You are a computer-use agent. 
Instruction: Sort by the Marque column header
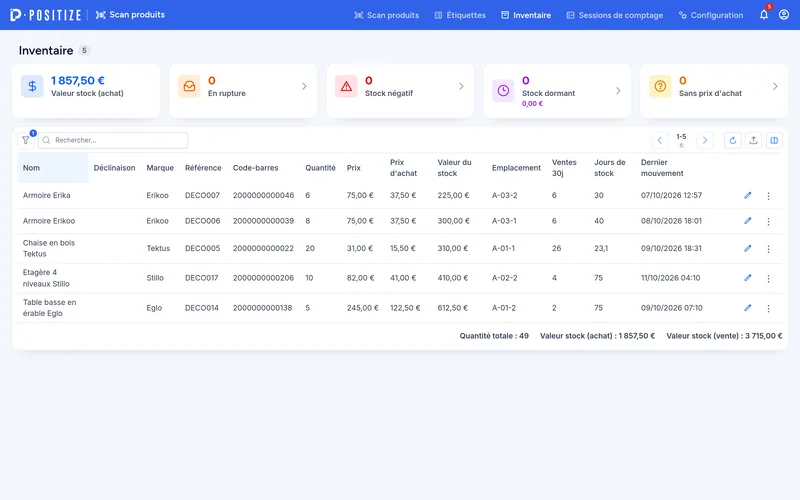(x=160, y=168)
